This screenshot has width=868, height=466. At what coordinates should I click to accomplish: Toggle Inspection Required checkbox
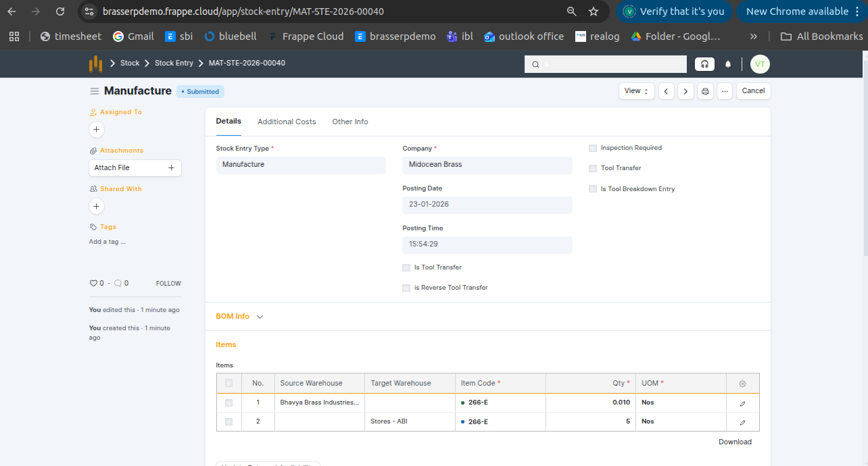[593, 148]
